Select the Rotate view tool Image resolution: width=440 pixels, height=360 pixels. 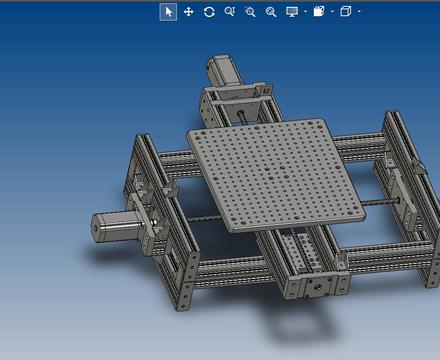pyautogui.click(x=209, y=12)
